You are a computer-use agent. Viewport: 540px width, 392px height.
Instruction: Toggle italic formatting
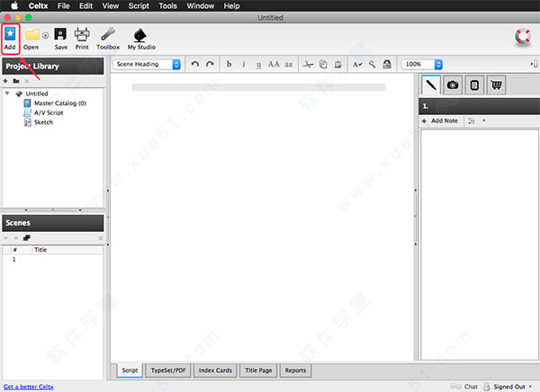click(x=244, y=65)
